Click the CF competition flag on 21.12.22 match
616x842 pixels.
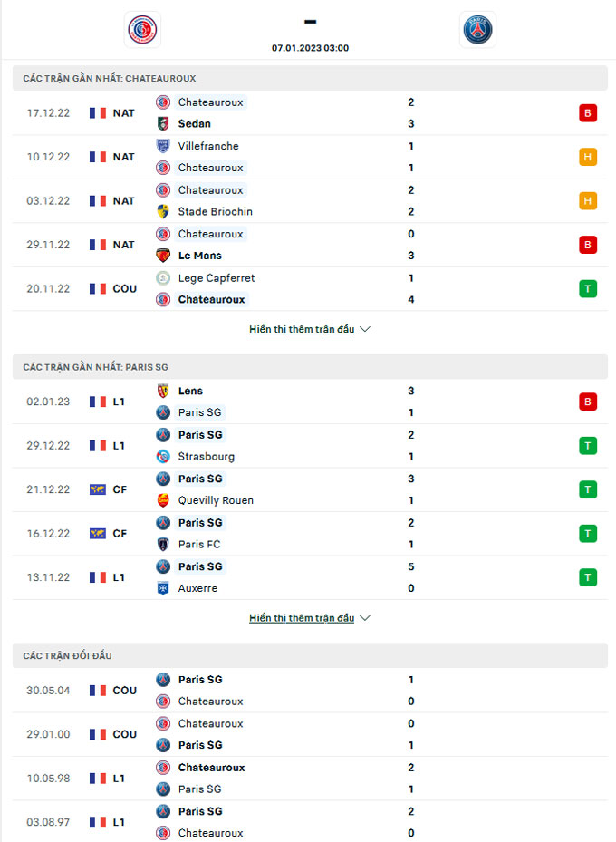pos(98,489)
